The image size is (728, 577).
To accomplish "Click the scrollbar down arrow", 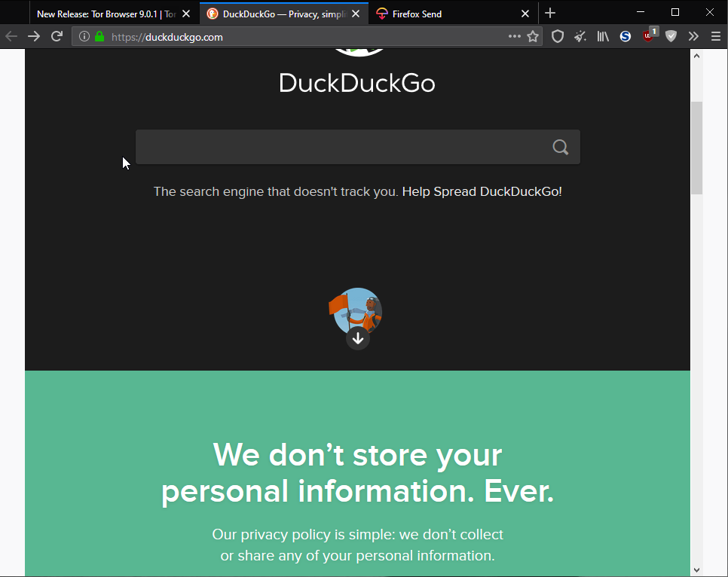I will point(696,569).
